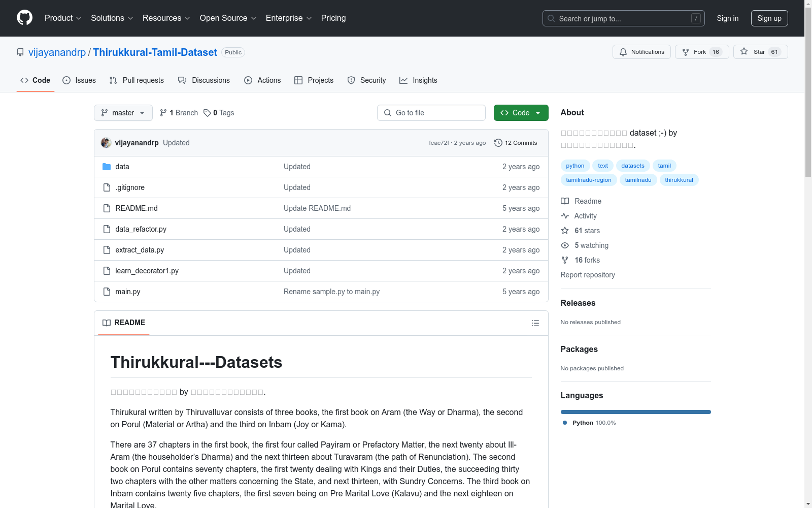The height and width of the screenshot is (508, 812).
Task: Click the branch icon beside 1 Branch
Action: tap(163, 113)
